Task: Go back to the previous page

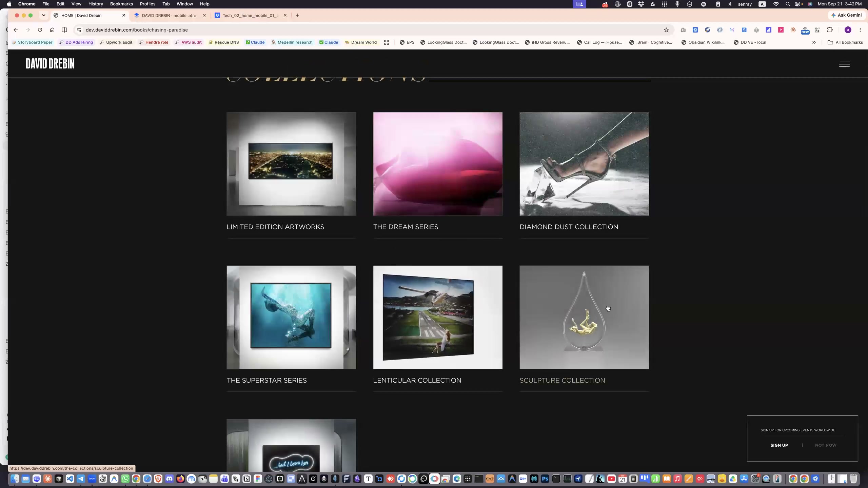Action: click(16, 30)
